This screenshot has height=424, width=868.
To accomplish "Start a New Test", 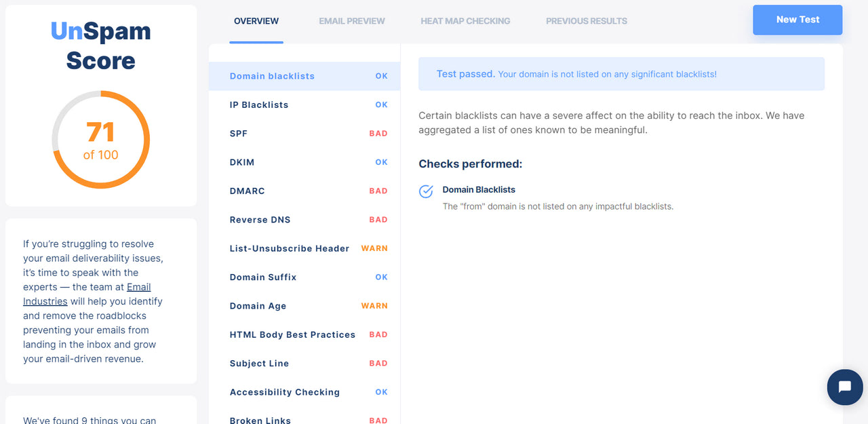I will 797,20.
